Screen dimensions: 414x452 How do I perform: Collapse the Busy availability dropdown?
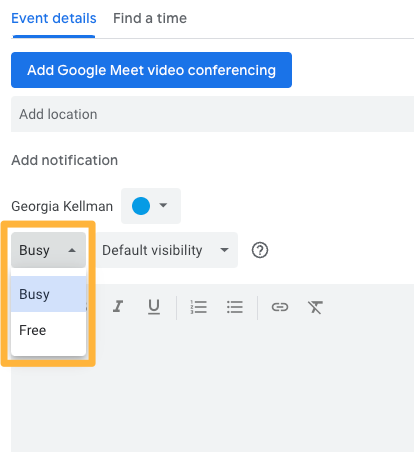click(x=48, y=250)
